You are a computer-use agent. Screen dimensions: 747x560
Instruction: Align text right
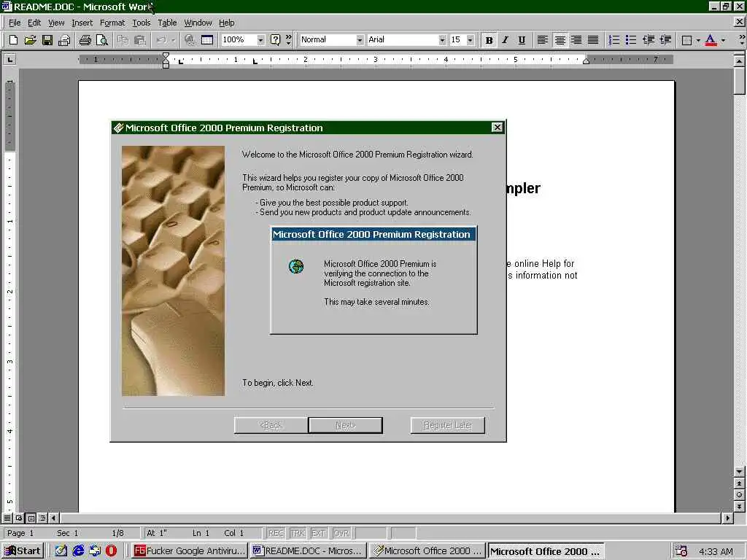(x=576, y=40)
